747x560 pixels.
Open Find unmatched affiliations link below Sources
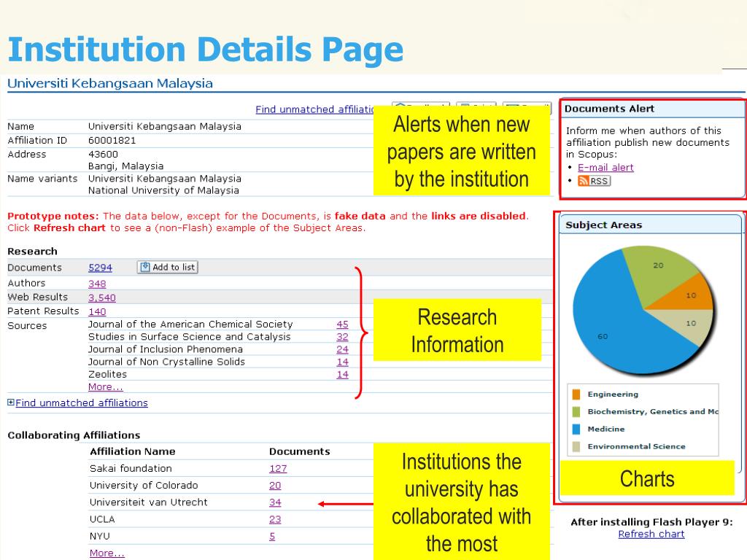[82, 402]
